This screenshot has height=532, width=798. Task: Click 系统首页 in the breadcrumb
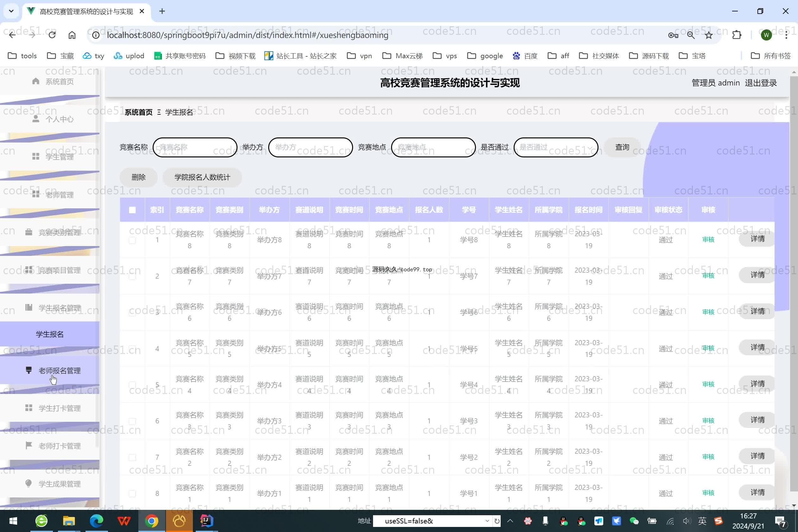point(138,112)
